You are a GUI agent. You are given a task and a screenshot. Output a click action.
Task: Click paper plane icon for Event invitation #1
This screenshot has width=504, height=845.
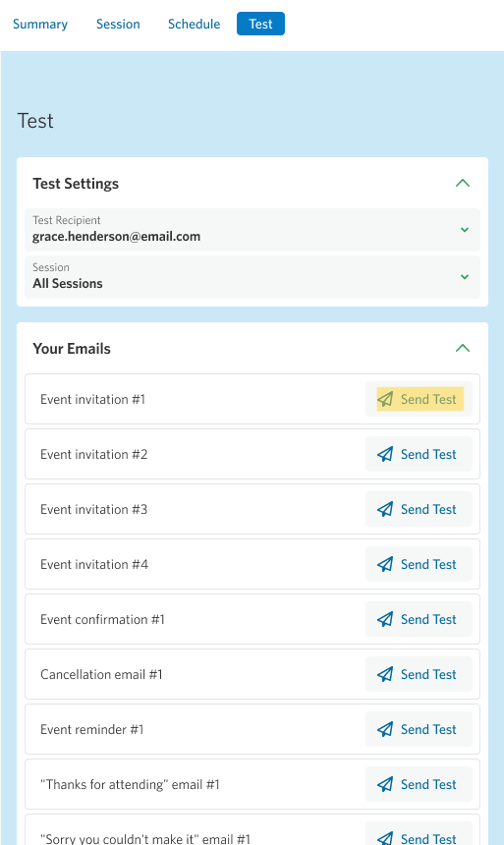(x=385, y=399)
